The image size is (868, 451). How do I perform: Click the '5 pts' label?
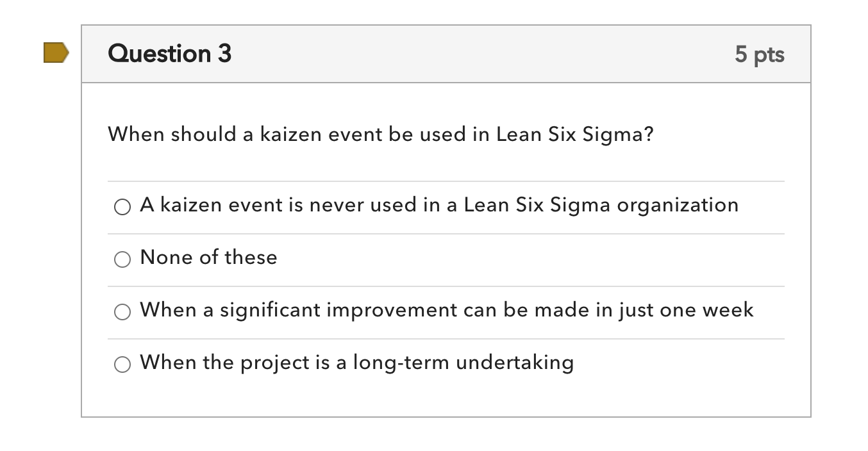click(x=760, y=55)
